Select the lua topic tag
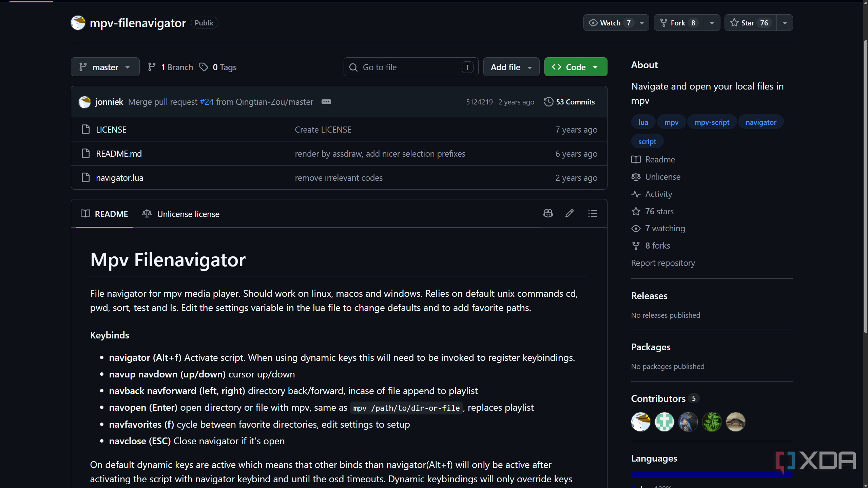 point(643,122)
